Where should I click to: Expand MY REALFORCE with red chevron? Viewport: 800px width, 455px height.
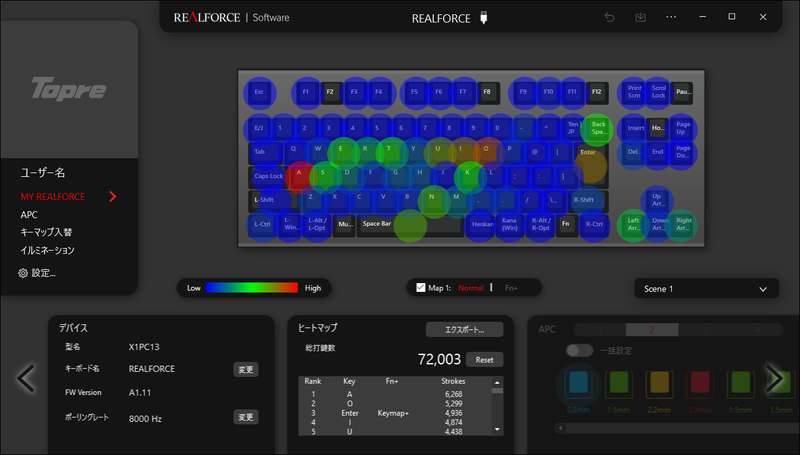pos(113,196)
